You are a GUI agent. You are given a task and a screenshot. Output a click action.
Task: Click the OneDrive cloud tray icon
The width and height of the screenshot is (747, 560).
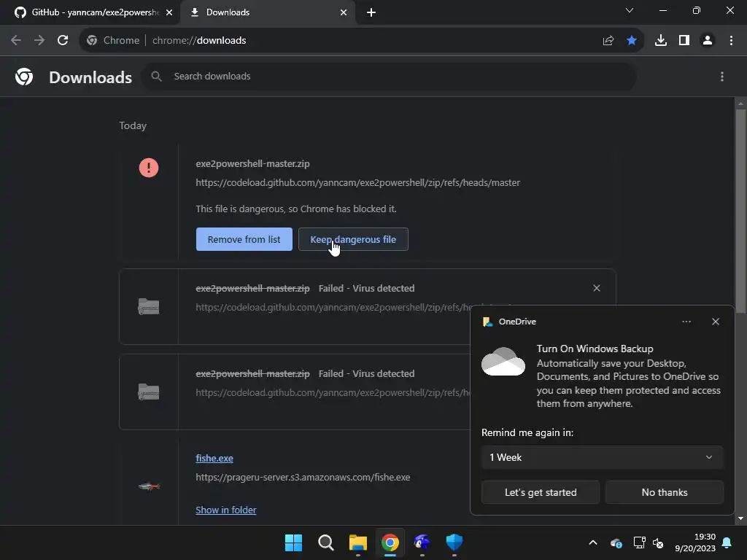point(616,542)
